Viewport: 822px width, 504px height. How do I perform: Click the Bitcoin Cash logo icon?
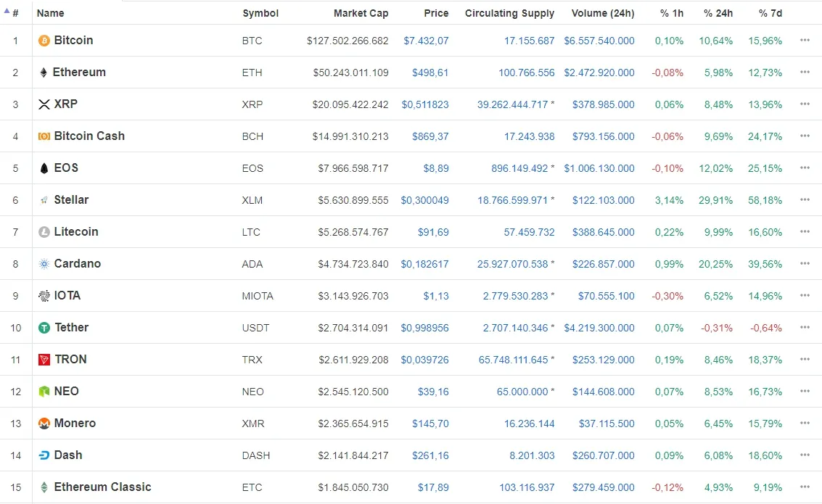point(44,136)
